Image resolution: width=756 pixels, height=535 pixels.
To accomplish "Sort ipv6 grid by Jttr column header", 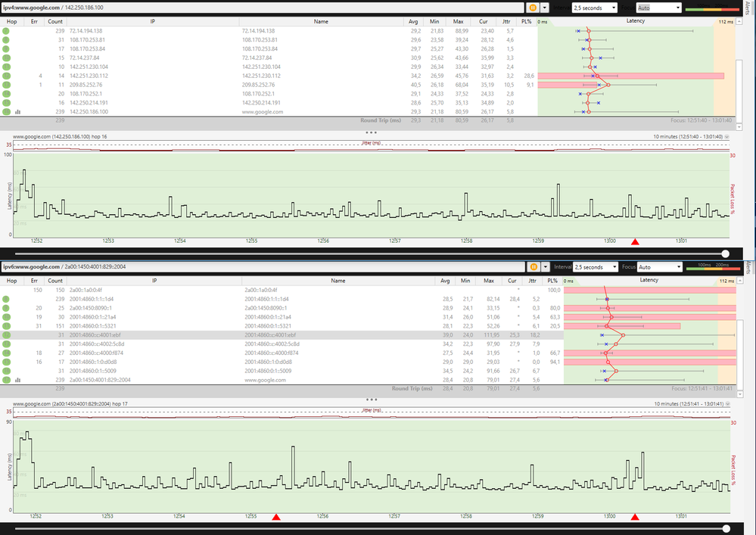I will (532, 281).
